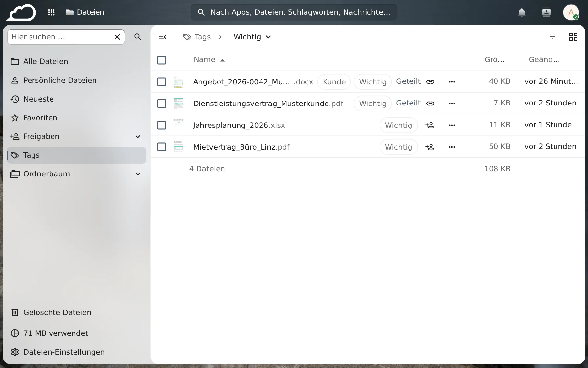Select the Mietvertrag_Büro_Linz.pdf checkbox

click(161, 147)
